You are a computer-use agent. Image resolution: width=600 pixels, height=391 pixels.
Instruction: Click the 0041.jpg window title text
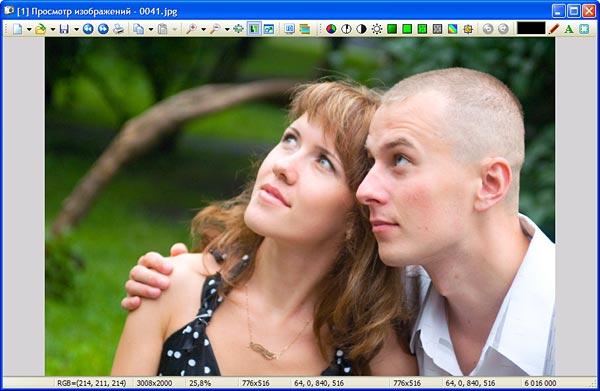(x=158, y=11)
